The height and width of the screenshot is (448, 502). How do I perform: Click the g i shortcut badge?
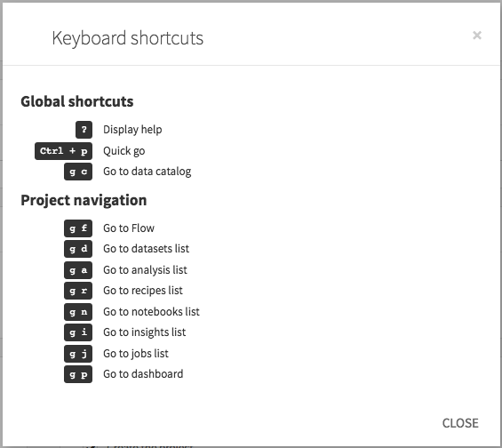[x=78, y=332]
